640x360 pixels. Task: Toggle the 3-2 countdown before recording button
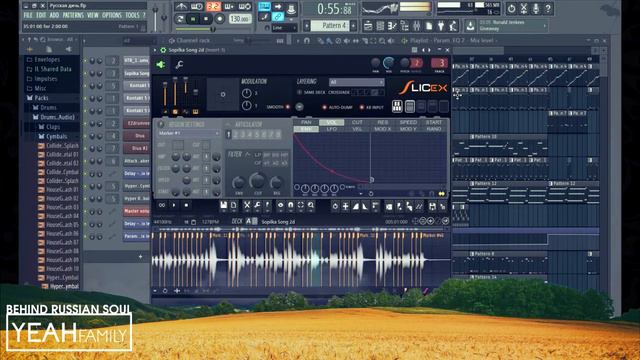point(213,6)
